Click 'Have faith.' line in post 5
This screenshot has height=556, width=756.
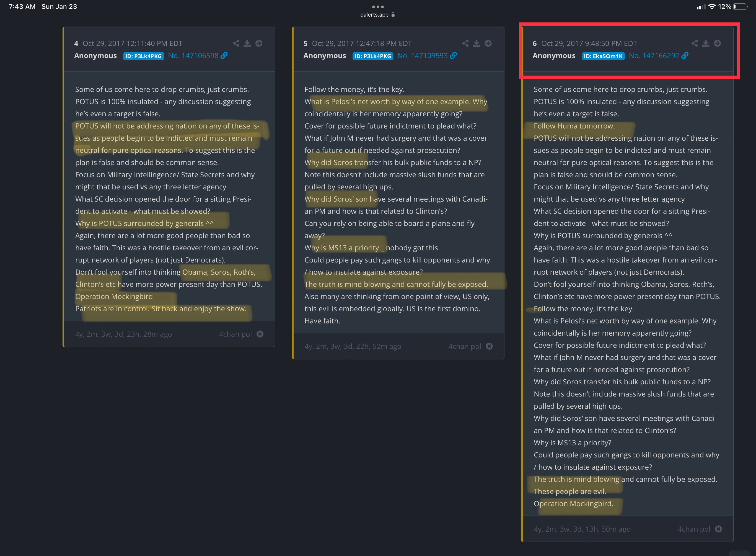pyautogui.click(x=322, y=321)
